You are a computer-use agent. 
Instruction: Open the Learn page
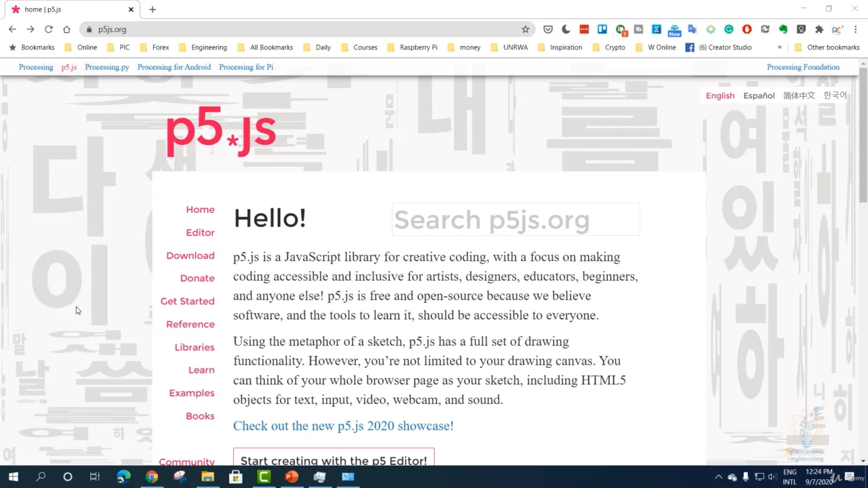point(201,370)
